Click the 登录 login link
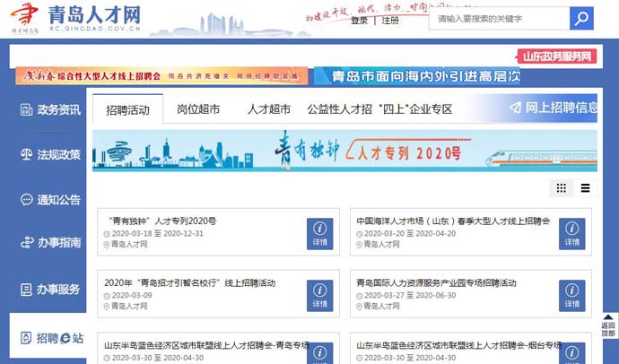This screenshot has height=364, width=619. pyautogui.click(x=359, y=20)
